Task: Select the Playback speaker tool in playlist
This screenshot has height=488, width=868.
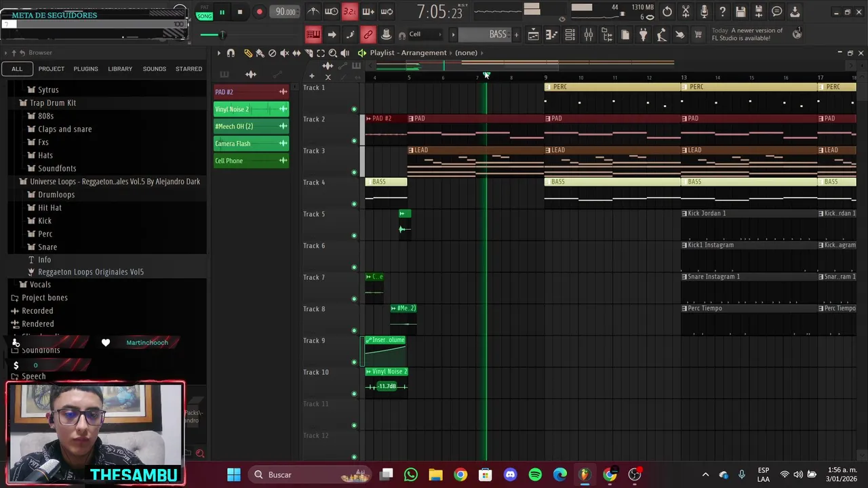Action: click(x=345, y=53)
